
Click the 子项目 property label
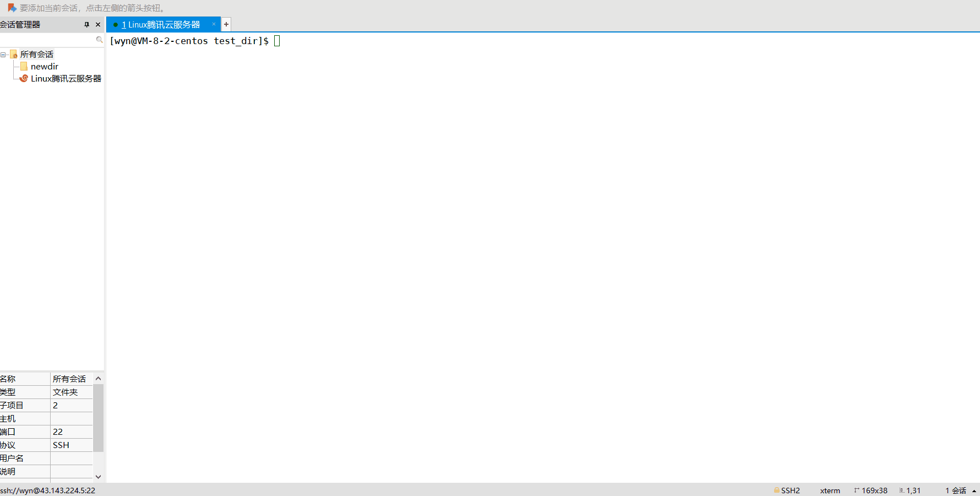12,405
